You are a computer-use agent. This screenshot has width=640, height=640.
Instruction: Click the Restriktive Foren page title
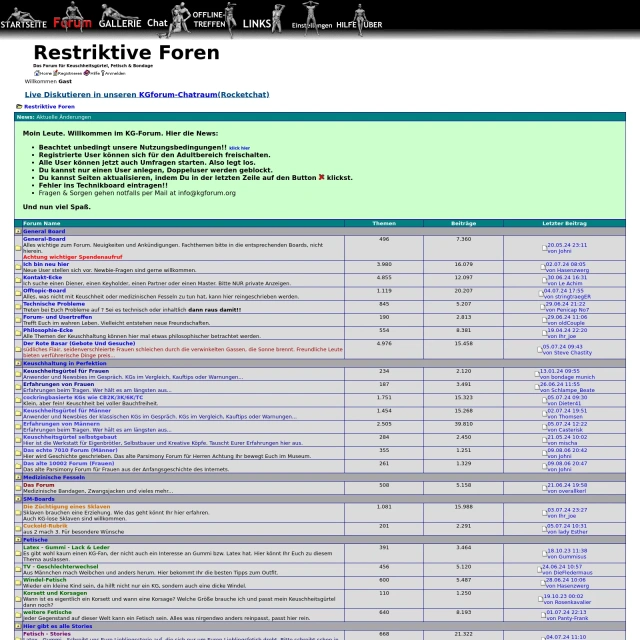tap(127, 53)
